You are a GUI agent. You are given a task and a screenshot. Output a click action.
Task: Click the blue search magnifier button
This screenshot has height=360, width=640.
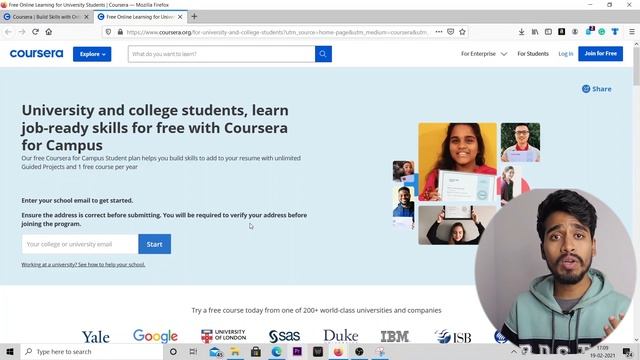coord(323,54)
